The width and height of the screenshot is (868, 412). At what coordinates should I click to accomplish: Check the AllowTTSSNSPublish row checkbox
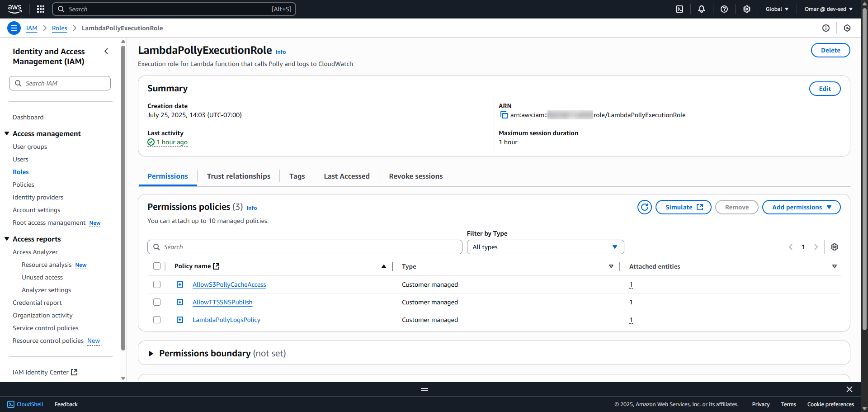[157, 302]
